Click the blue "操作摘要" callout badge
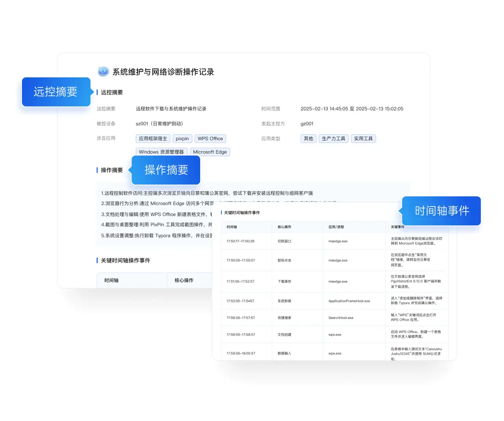The width and height of the screenshot is (504, 421). (x=166, y=170)
